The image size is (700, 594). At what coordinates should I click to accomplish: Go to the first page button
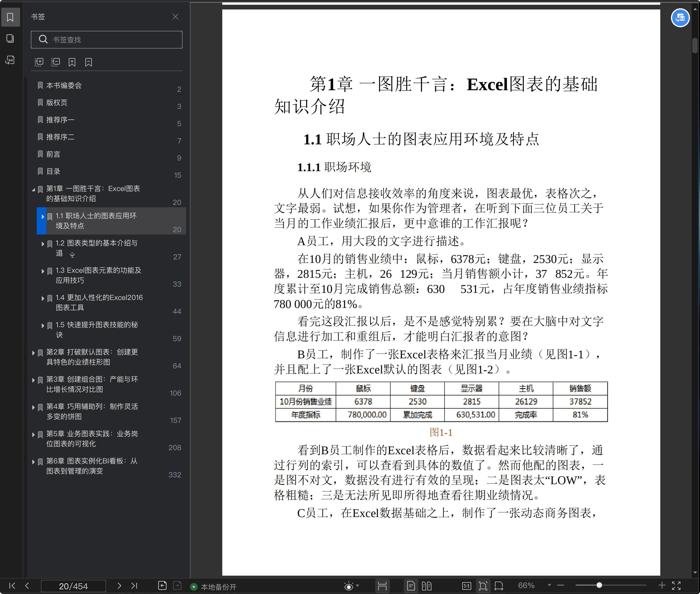coord(12,586)
